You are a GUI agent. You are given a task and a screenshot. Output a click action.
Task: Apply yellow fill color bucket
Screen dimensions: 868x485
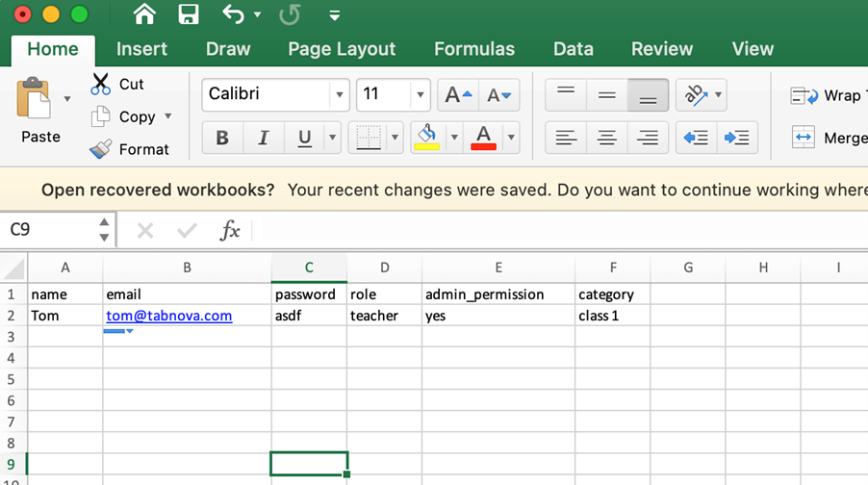tap(427, 138)
